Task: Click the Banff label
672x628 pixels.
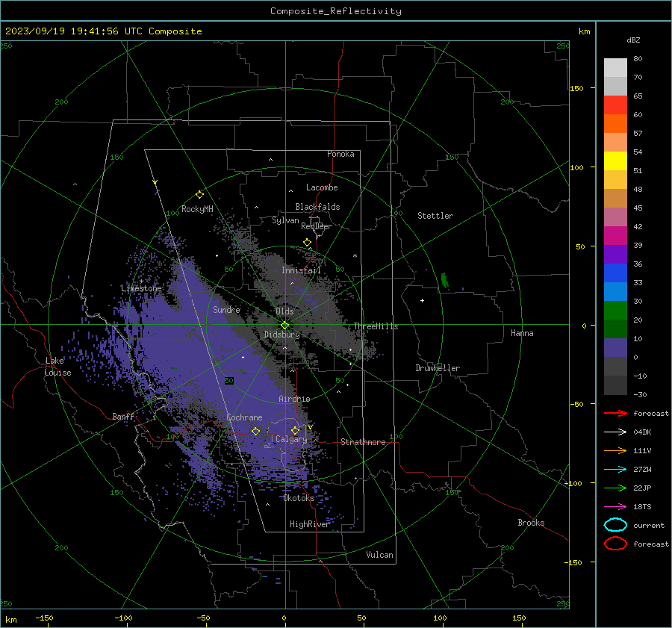Action: (123, 416)
